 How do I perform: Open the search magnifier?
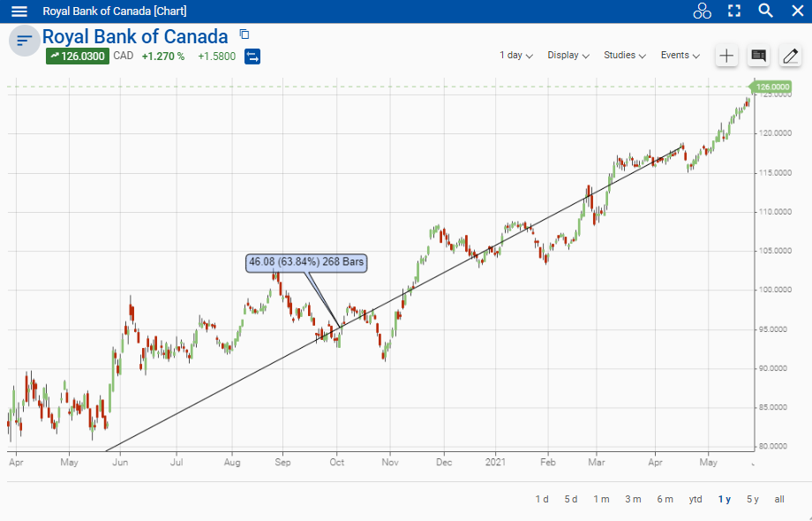pos(765,11)
